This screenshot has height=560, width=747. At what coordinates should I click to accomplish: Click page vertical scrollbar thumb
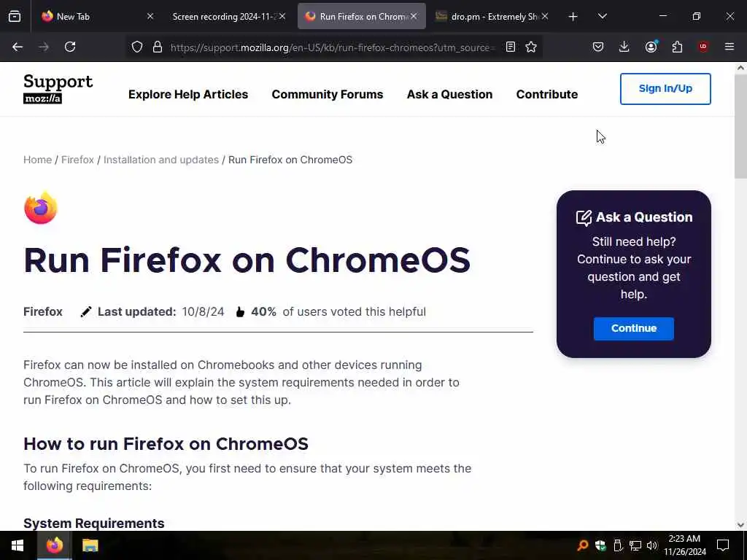tap(740, 126)
